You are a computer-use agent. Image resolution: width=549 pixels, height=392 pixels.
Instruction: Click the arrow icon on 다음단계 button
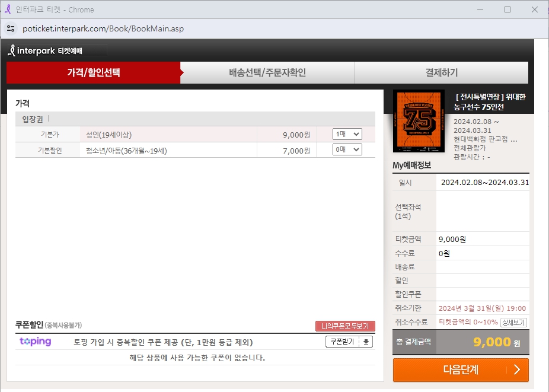tap(517, 369)
